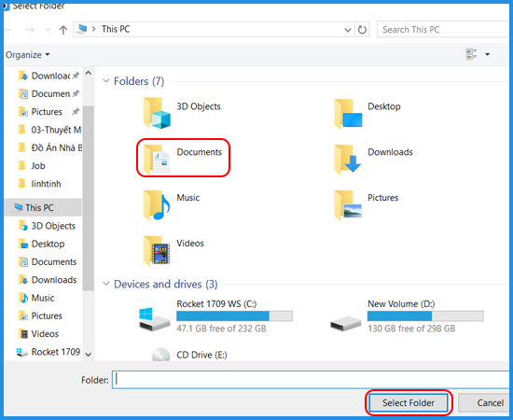Collapse the Folders (7) group
The image size is (513, 420).
pyautogui.click(x=106, y=81)
